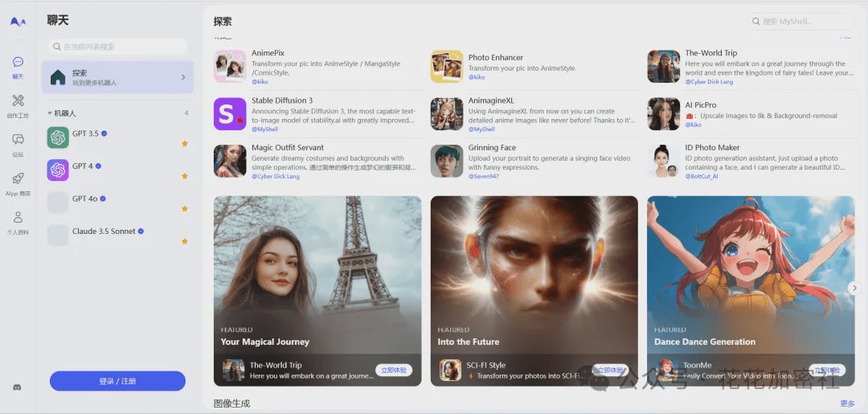Open the Grinning Face app icon
The height and width of the screenshot is (414, 868).
pyautogui.click(x=447, y=161)
